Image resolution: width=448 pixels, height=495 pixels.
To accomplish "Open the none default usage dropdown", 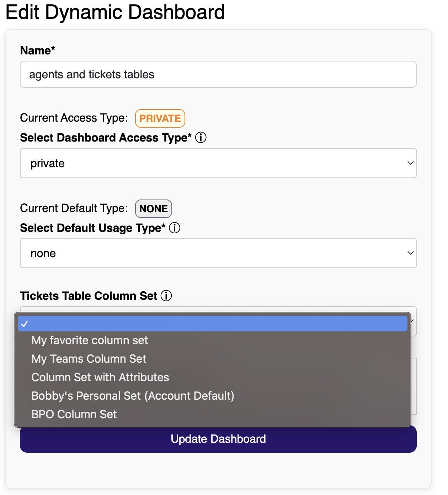I will point(218,253).
